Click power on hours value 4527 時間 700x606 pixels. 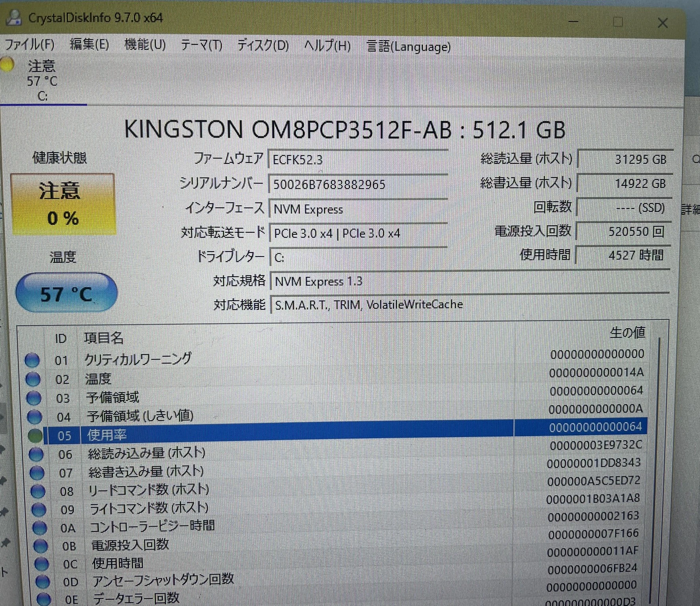[623, 255]
